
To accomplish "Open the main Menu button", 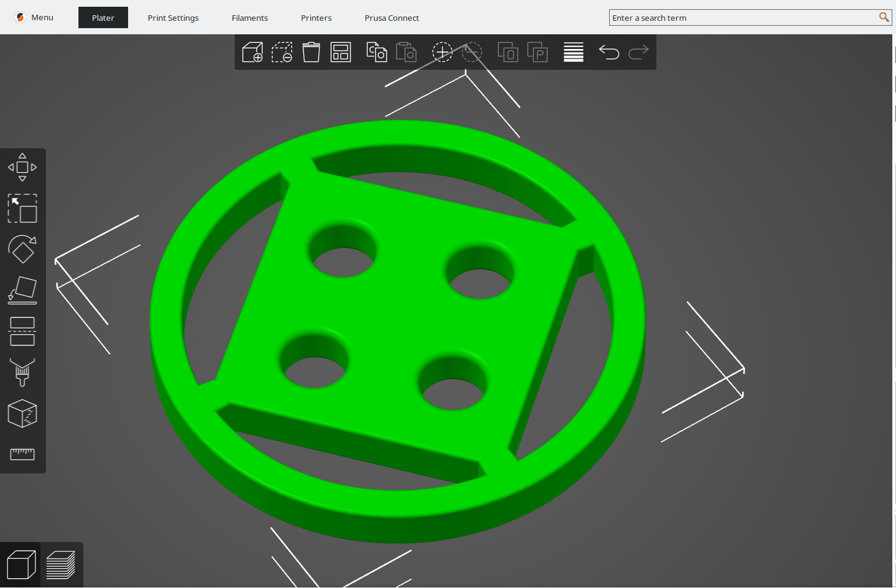I will click(x=34, y=18).
